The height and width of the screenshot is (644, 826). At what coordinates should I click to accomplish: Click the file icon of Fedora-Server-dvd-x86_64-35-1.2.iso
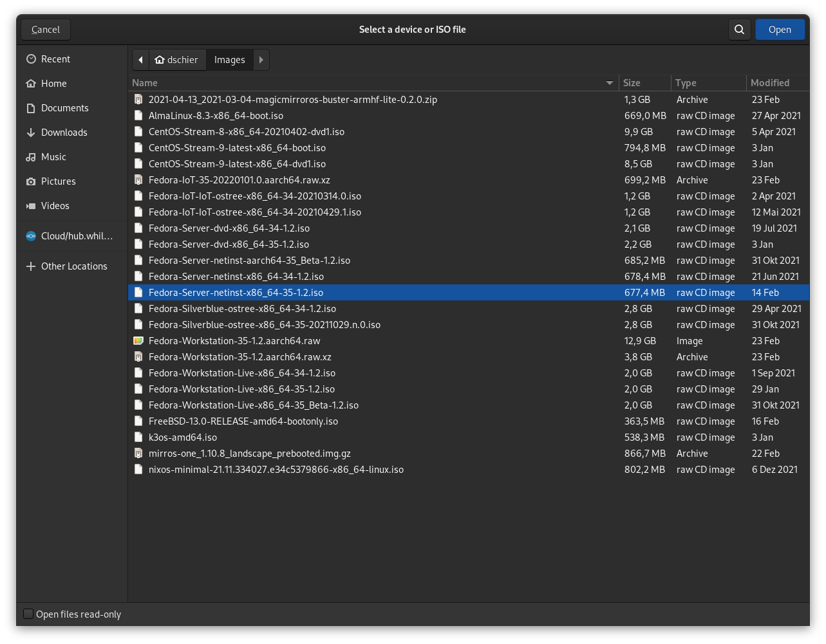138,244
